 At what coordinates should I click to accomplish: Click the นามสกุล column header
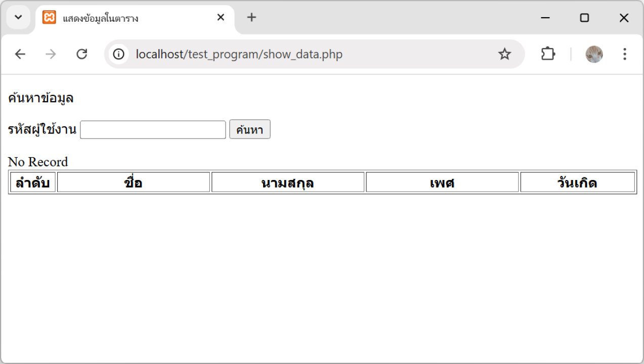(288, 183)
